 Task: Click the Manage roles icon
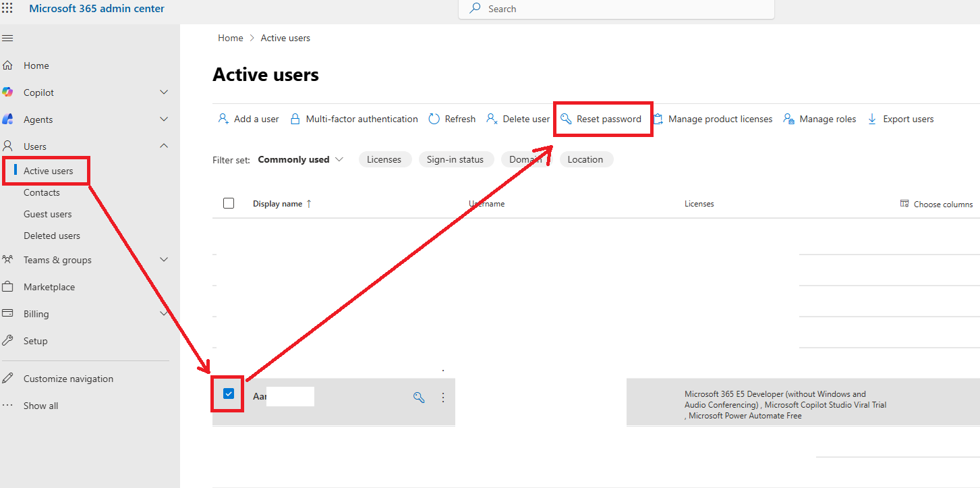pos(788,119)
